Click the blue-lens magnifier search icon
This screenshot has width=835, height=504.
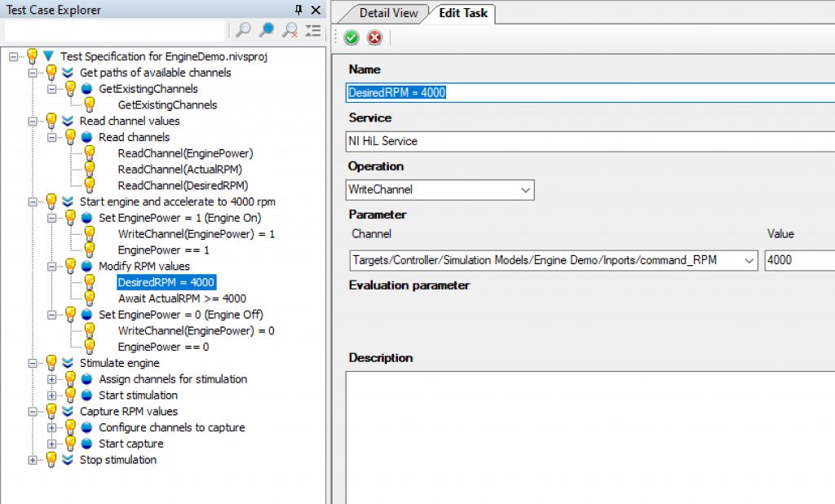(266, 31)
